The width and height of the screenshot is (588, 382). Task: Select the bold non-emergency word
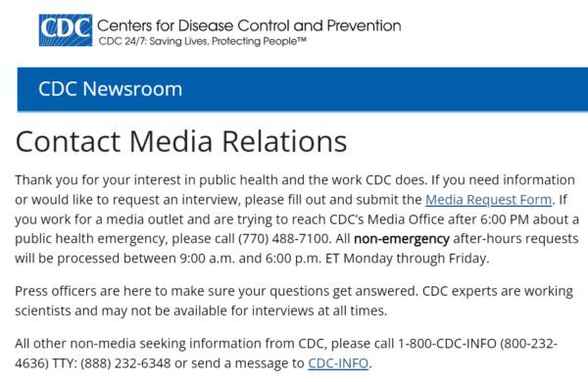pos(402,238)
